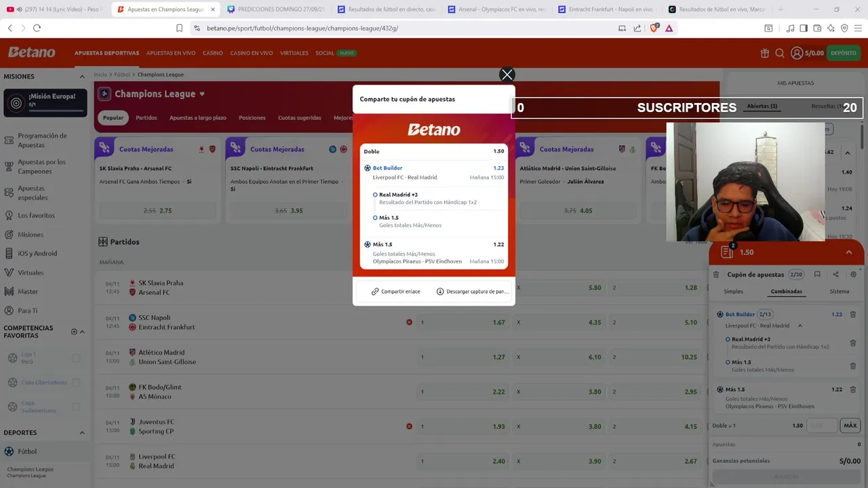Click Compartir enlace in the dialog
Image resolution: width=868 pixels, height=488 pixels.
click(395, 291)
